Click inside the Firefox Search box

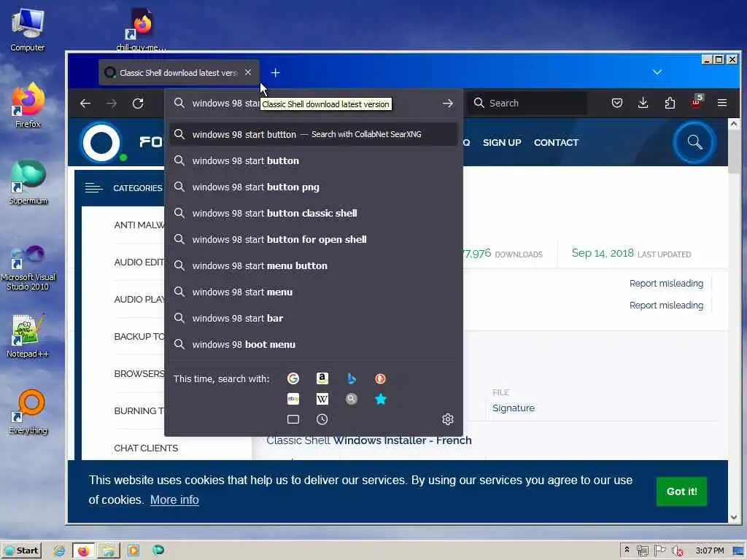(528, 103)
